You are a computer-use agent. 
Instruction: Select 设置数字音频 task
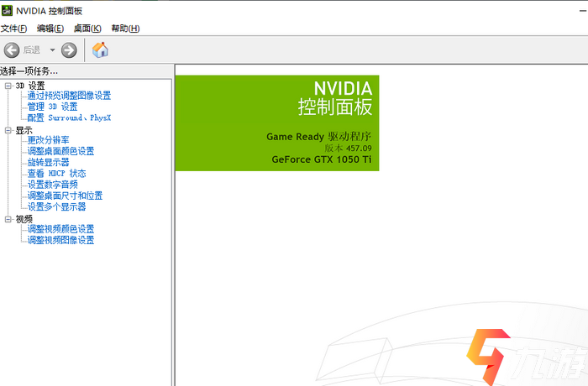pos(52,185)
